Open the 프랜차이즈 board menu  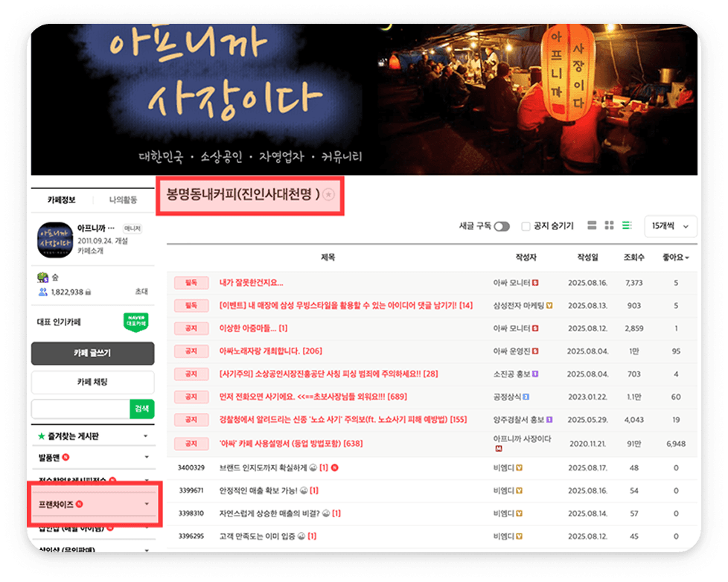[x=56, y=505]
